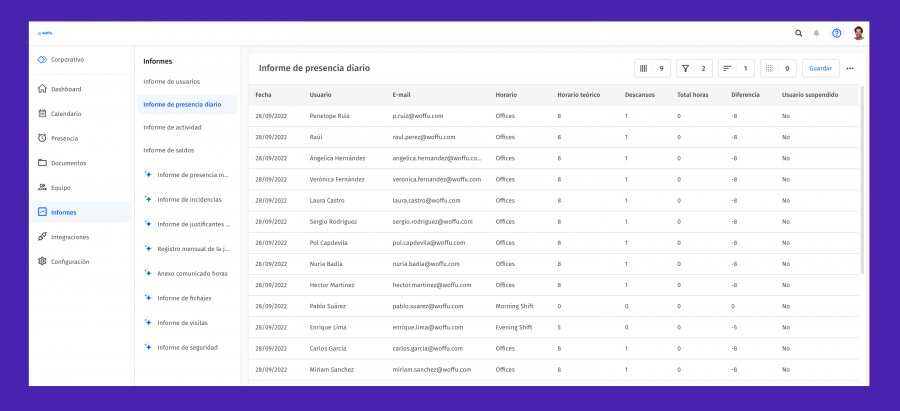This screenshot has width=900, height=411.
Task: Sort by Descansos column header
Action: click(x=639, y=95)
